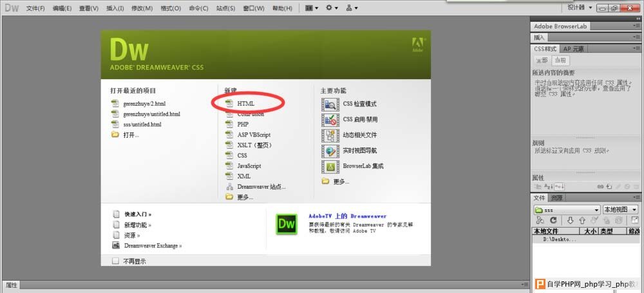Click the PHP new document icon

click(229, 124)
